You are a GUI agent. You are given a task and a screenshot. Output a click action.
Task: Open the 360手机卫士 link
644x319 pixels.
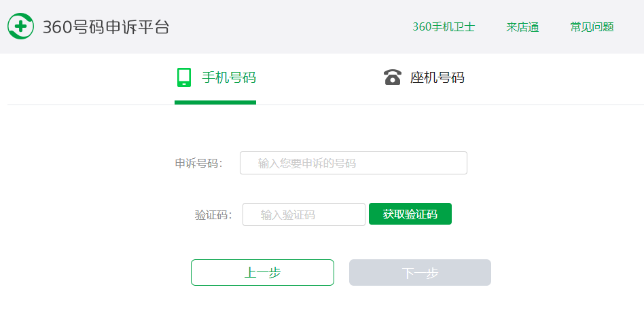[x=444, y=27]
